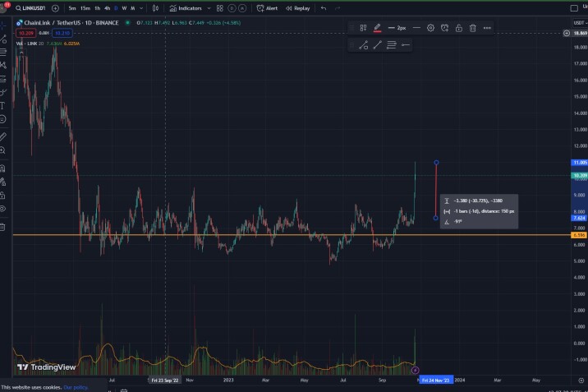Click the red 10.209 sell price button
The height and width of the screenshot is (392, 588).
point(26,33)
